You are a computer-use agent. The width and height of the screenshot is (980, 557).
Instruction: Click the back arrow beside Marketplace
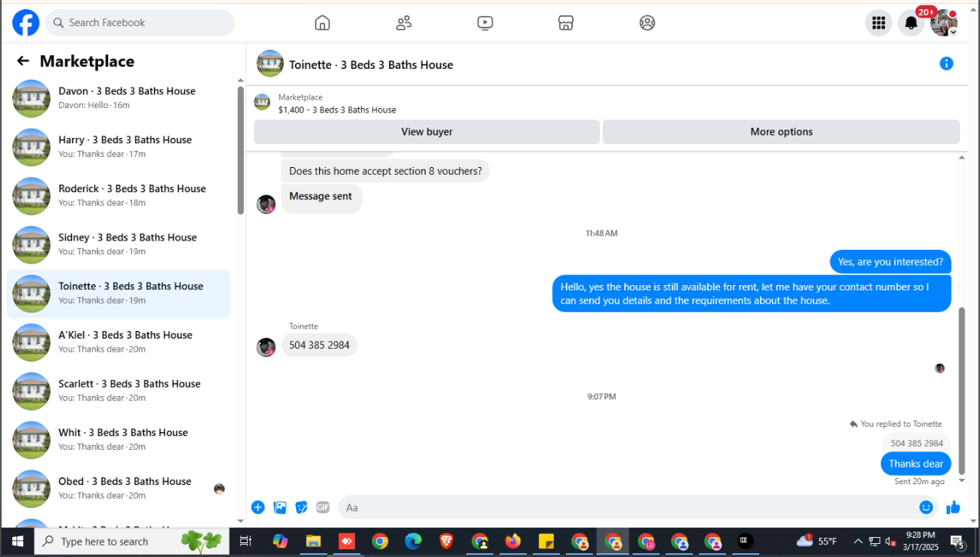click(23, 61)
